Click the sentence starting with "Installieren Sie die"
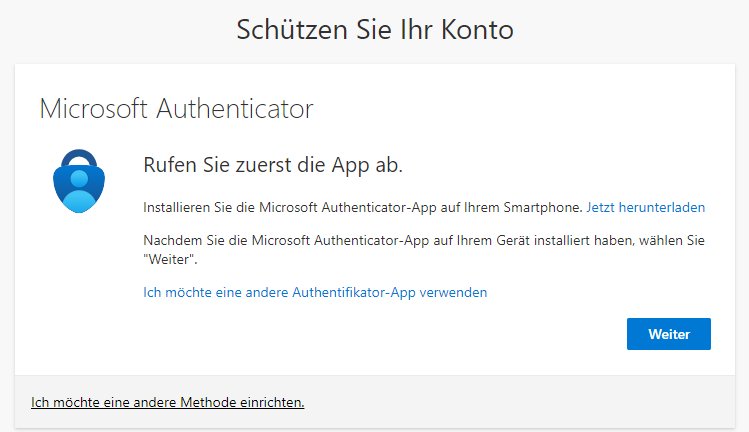Image resolution: width=749 pixels, height=432 pixels. 362,208
